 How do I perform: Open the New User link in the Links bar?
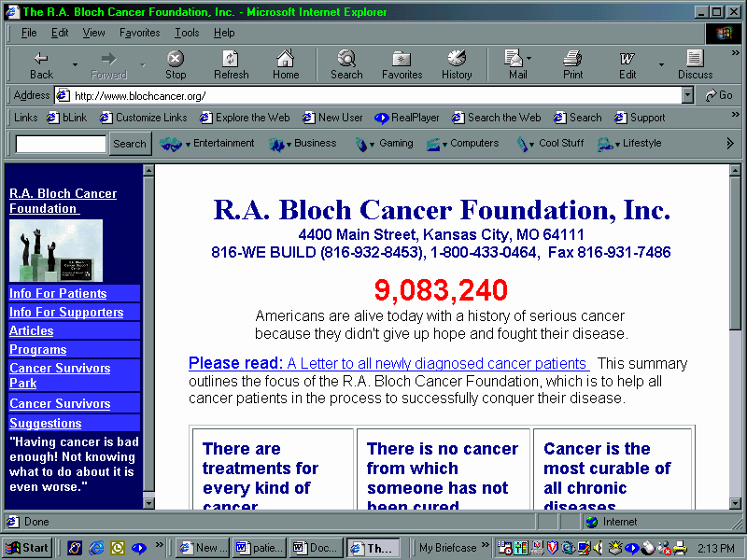coord(332,118)
